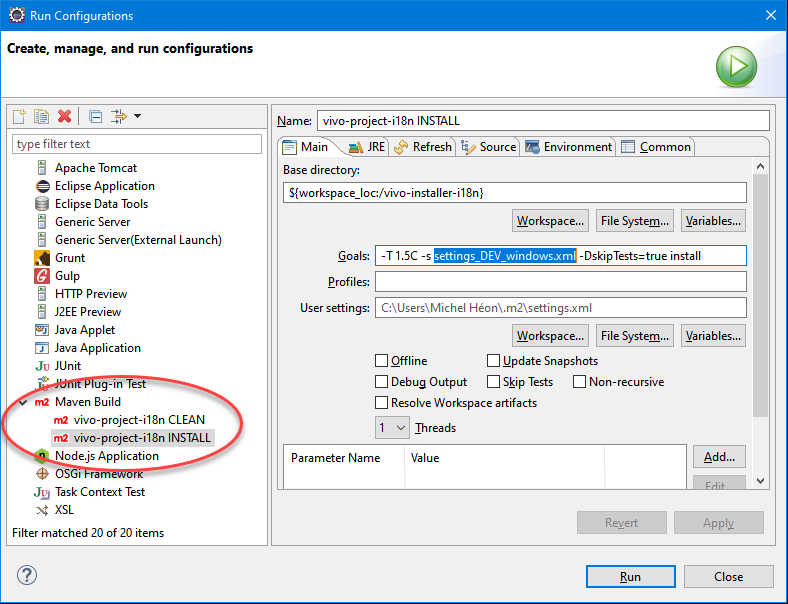Click the scrollbar down arrow in Main tab
Image resolution: width=788 pixels, height=604 pixels.
coord(760,481)
